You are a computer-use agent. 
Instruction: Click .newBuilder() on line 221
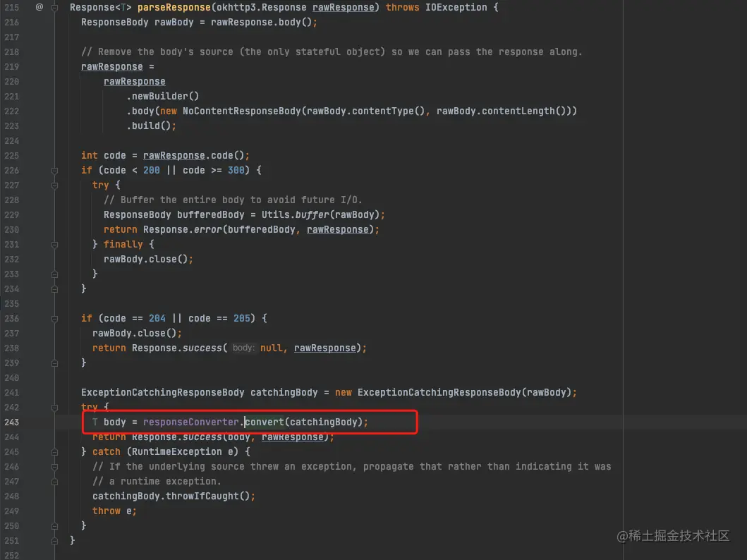pyautogui.click(x=162, y=96)
